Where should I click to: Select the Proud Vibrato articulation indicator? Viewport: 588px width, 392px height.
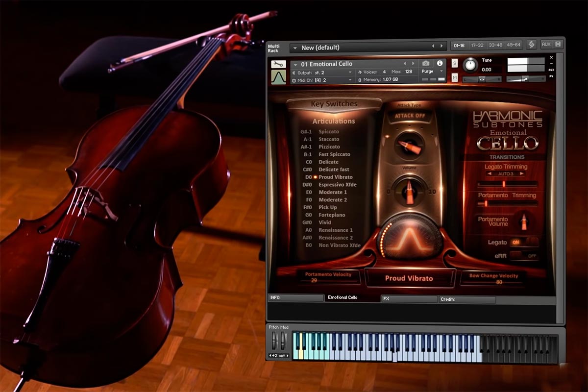click(316, 177)
